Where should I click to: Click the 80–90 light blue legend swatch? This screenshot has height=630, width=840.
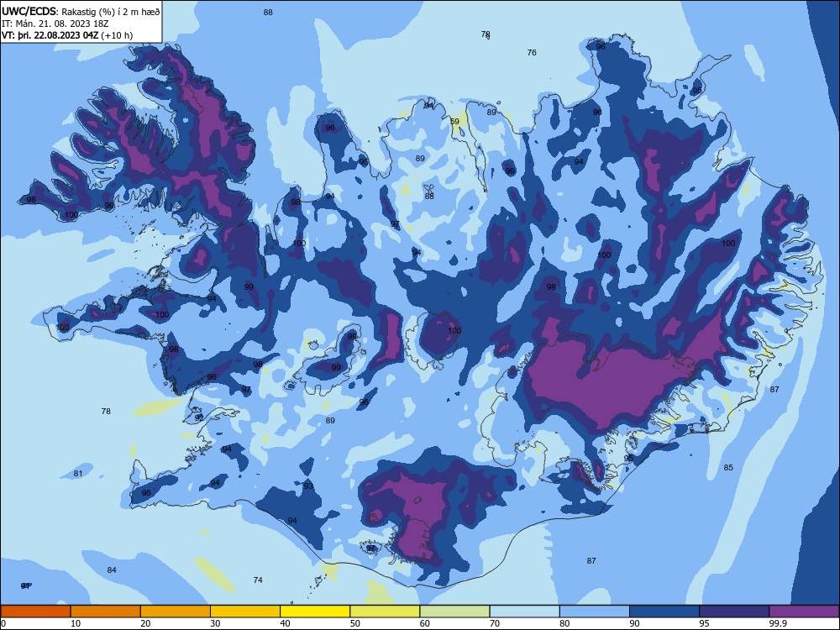point(595,612)
